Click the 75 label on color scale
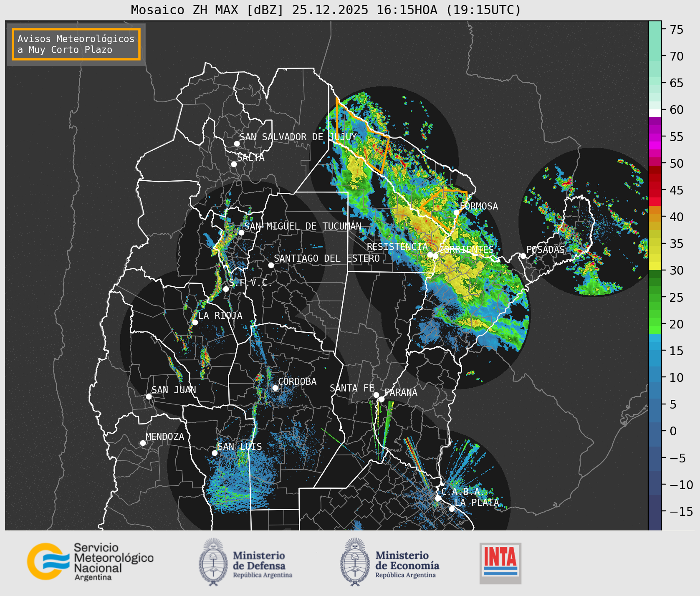 tap(677, 30)
